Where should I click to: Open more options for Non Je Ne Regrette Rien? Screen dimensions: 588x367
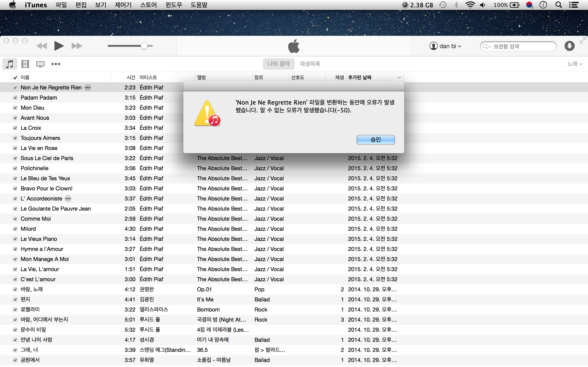88,88
